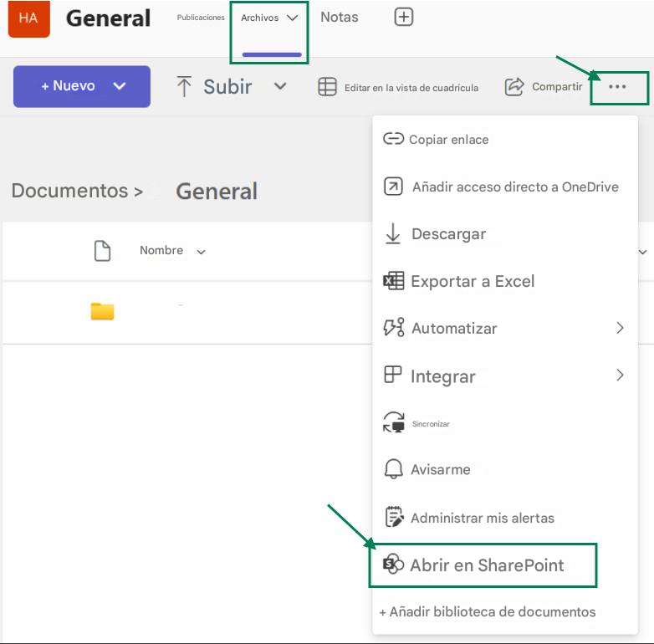
Task: Click the Sincronizar sync icon
Action: [393, 422]
